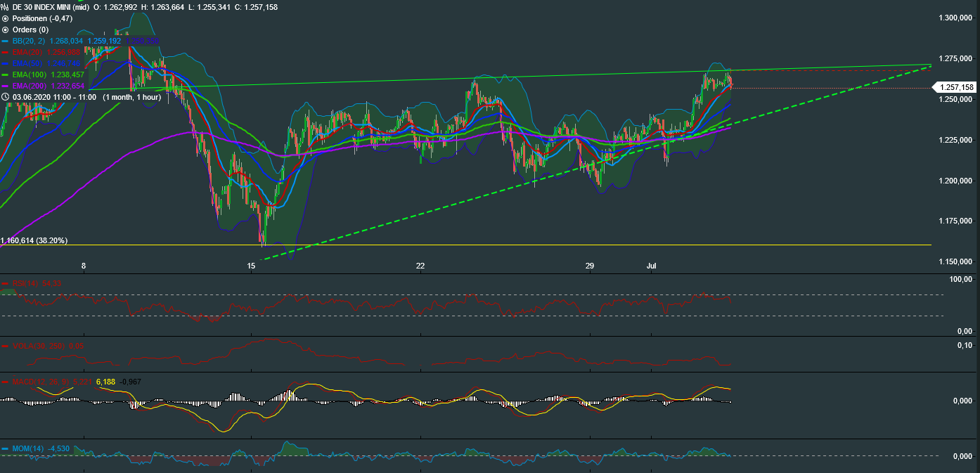Click the current price tag 1.257,158
The width and height of the screenshot is (980, 473).
[954, 88]
